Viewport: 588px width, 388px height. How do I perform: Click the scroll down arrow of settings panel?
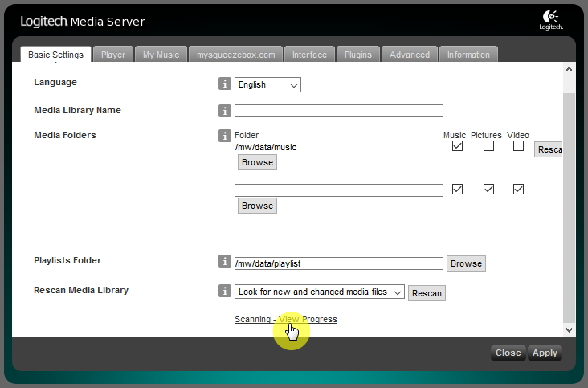[569, 329]
